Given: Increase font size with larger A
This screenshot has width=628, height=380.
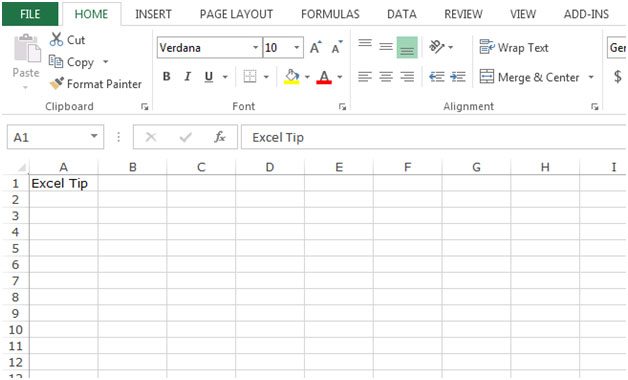Looking at the screenshot, I should click(x=316, y=48).
